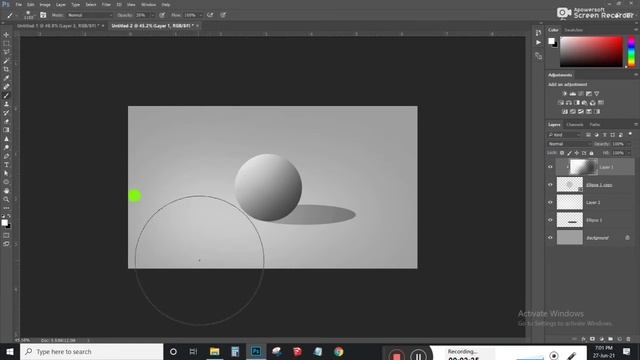Viewport: 640px width, 360px height.
Task: Switch to the Channels tab
Action: [575, 124]
